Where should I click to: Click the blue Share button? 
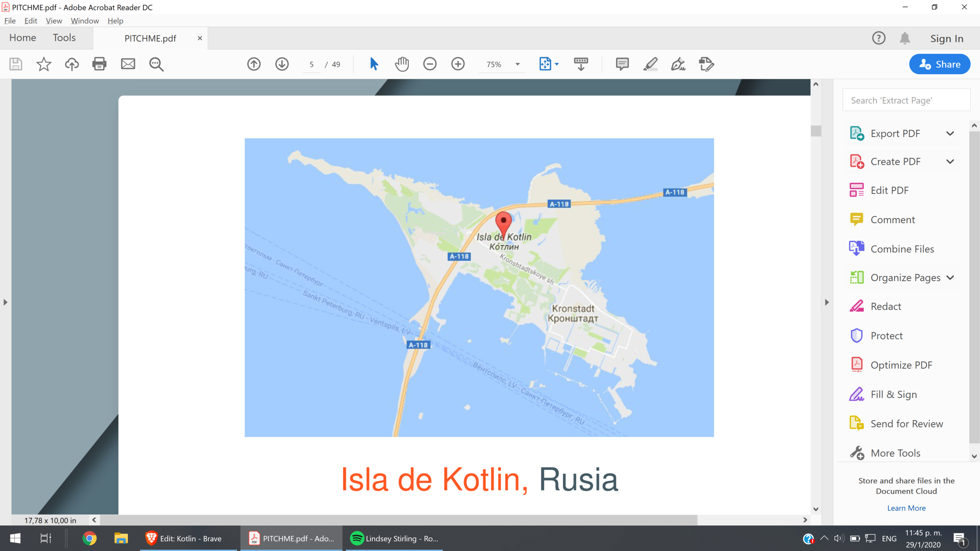940,64
